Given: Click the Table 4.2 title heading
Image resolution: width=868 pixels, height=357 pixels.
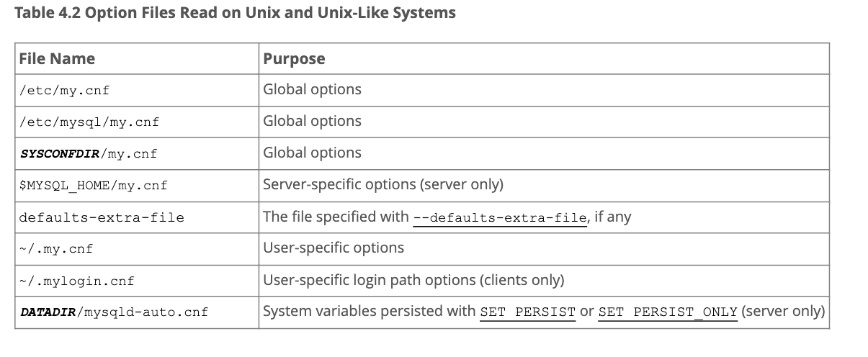Looking at the screenshot, I should (235, 13).
